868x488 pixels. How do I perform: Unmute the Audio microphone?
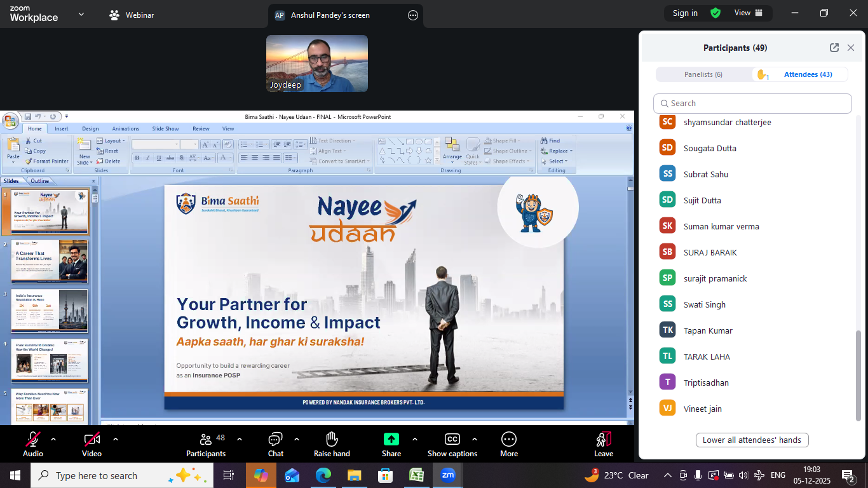(x=33, y=440)
